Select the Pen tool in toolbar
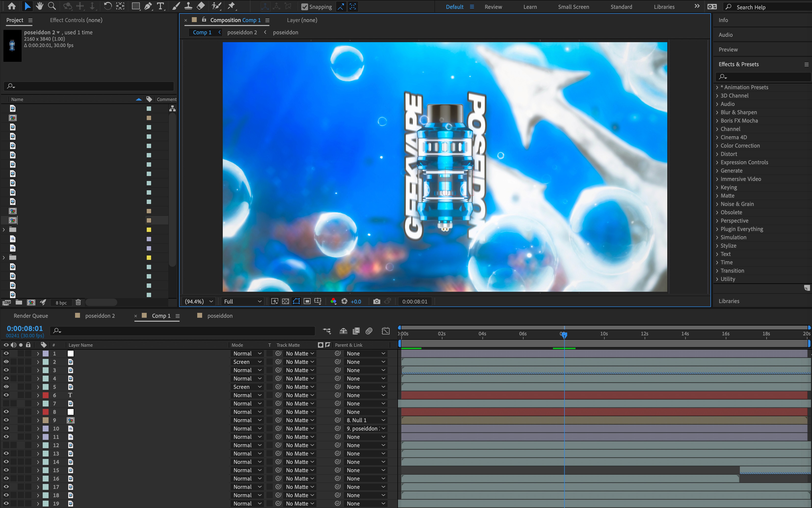 pos(148,6)
